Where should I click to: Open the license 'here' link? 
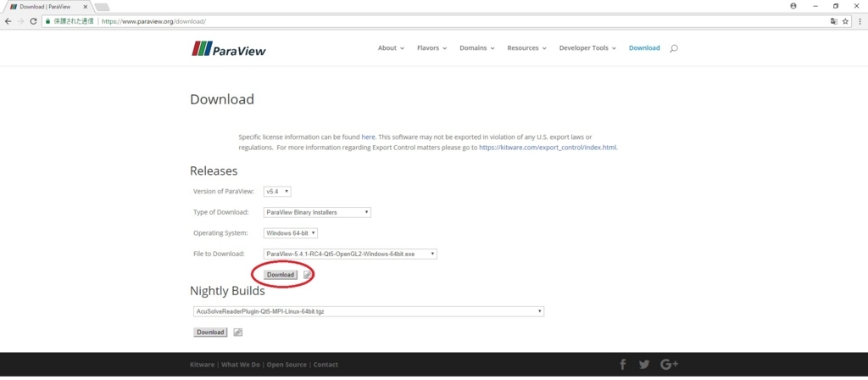coord(368,137)
